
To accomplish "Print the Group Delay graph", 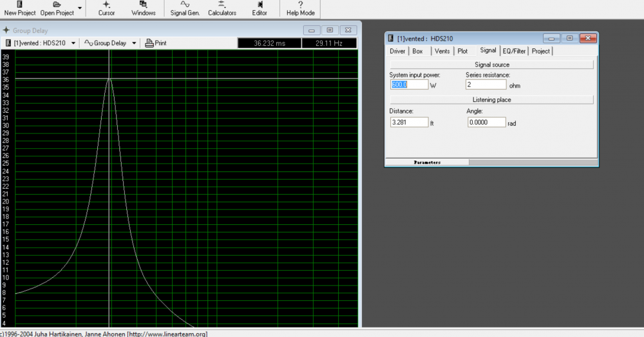I will [x=156, y=43].
